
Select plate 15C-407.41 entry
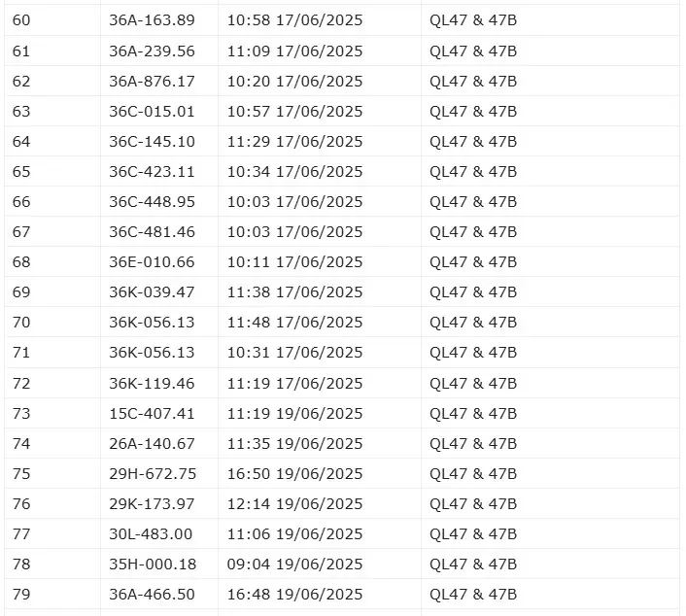152,413
